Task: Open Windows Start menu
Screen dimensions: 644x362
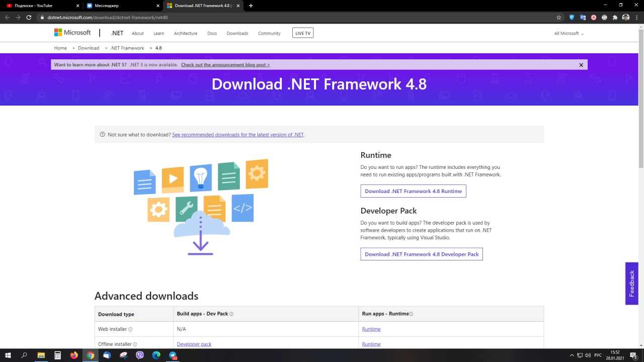Action: tap(8, 355)
